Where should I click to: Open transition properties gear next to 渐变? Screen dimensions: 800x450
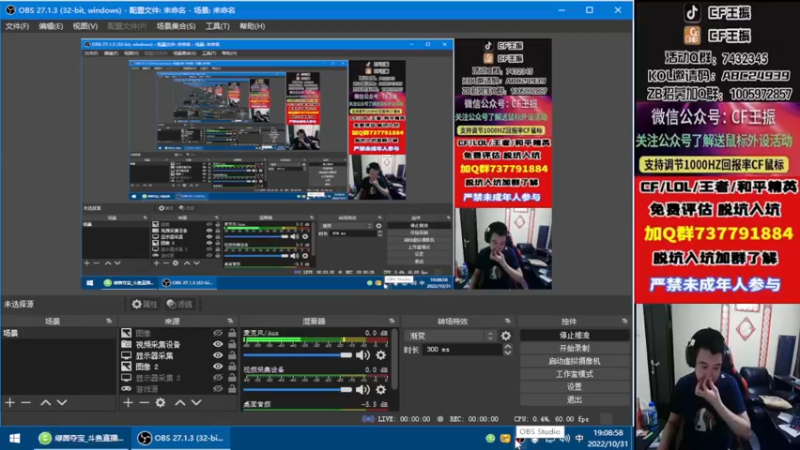[x=506, y=336]
